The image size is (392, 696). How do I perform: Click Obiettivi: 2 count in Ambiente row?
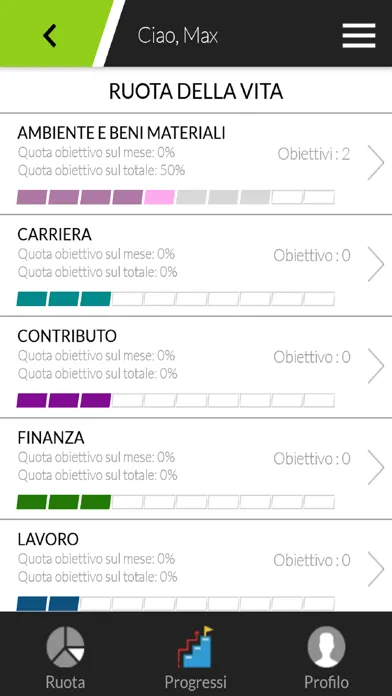point(314,154)
